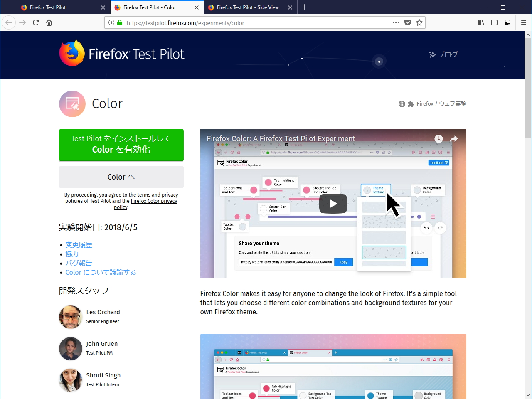
Task: Click the Home icon
Action: tap(49, 22)
